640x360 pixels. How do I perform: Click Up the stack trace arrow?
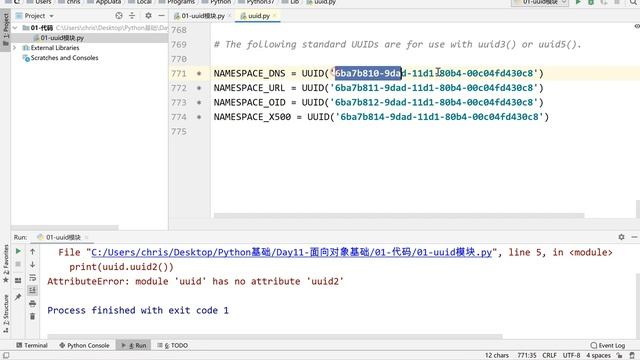pyautogui.click(x=33, y=251)
